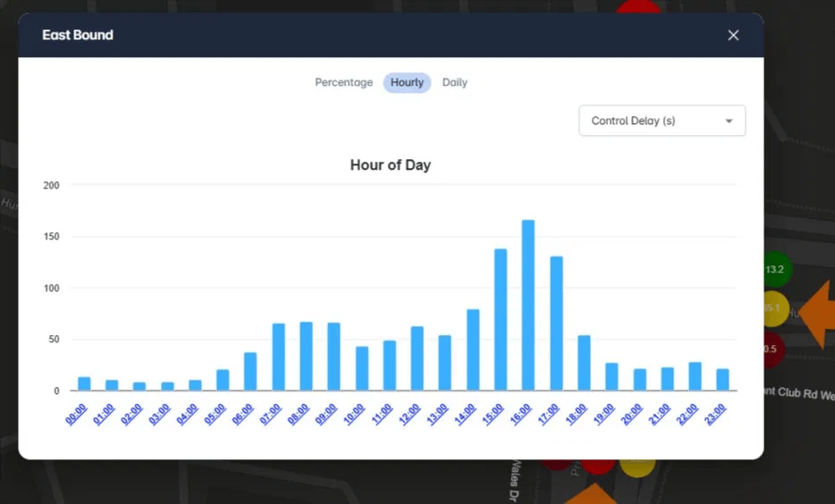Select the 05:00 delay bar
Screen dimensions: 835x504
pos(223,380)
